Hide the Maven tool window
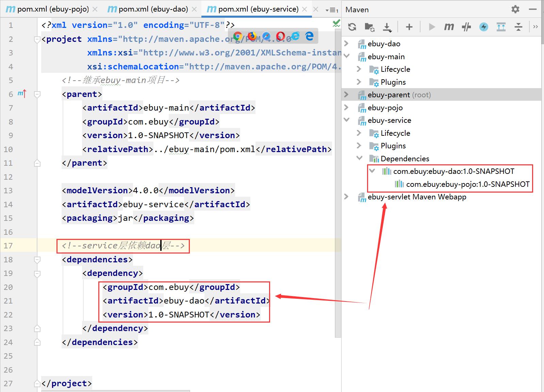544x392 pixels. 533,10
